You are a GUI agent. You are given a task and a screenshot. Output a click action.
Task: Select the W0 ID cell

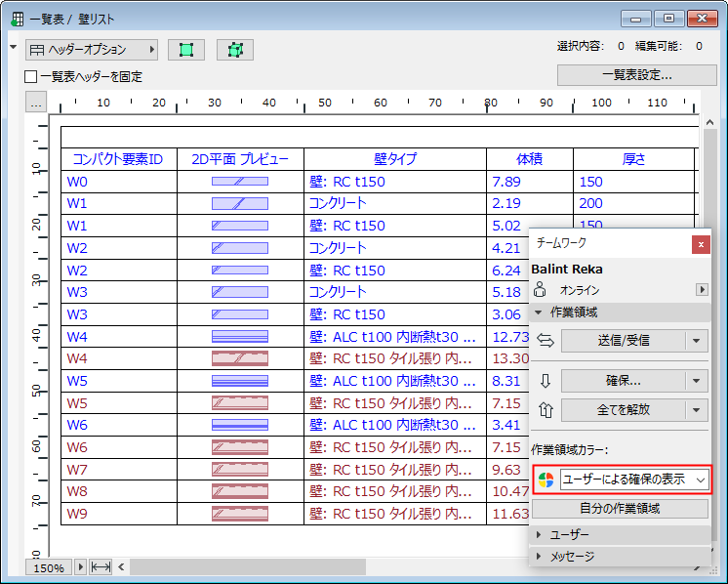pyautogui.click(x=119, y=182)
